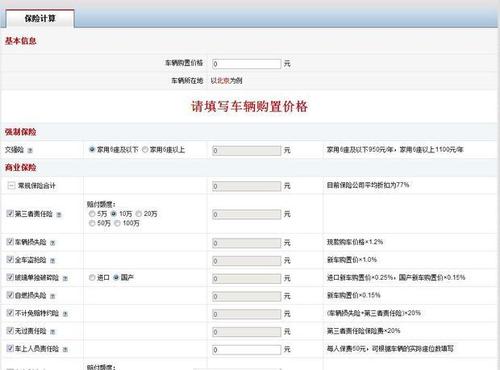
Task: Open the help icon beside 自燃损失险
Action: point(52,296)
